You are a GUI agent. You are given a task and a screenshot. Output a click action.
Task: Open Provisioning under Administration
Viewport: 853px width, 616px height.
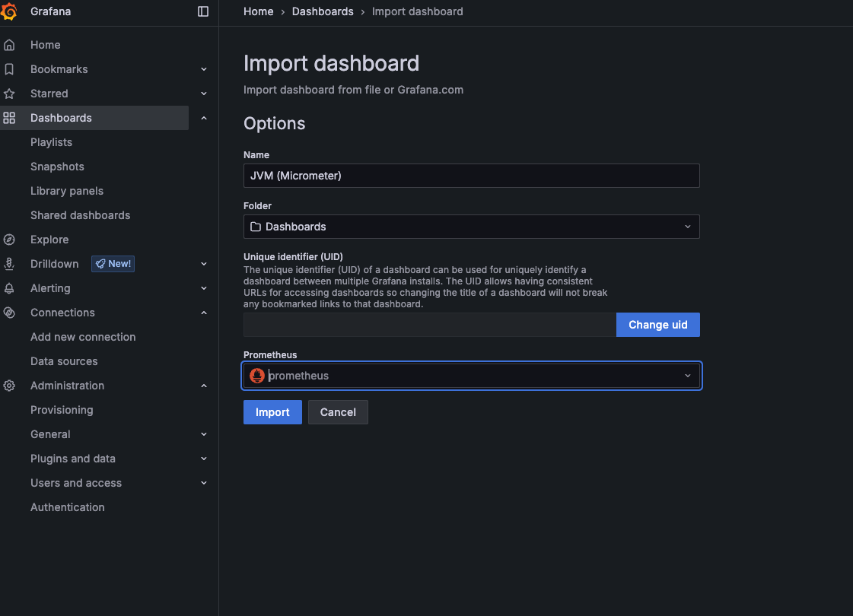tap(62, 410)
